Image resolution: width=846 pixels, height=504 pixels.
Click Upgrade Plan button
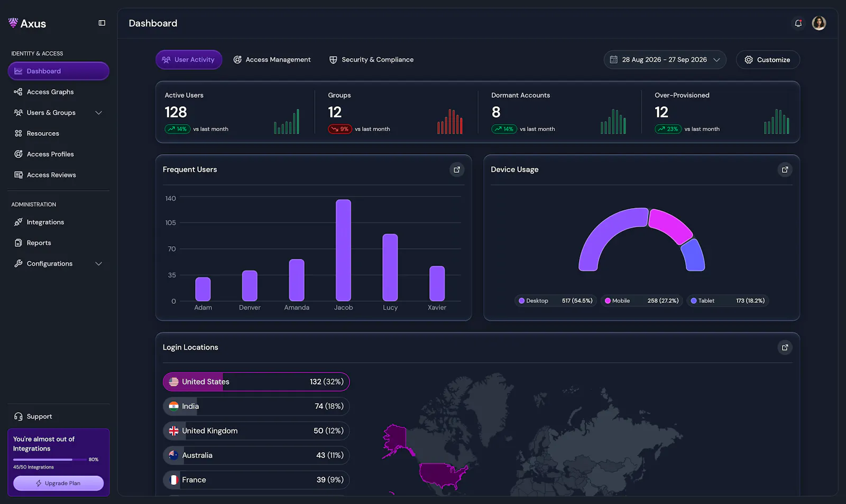[x=58, y=483]
